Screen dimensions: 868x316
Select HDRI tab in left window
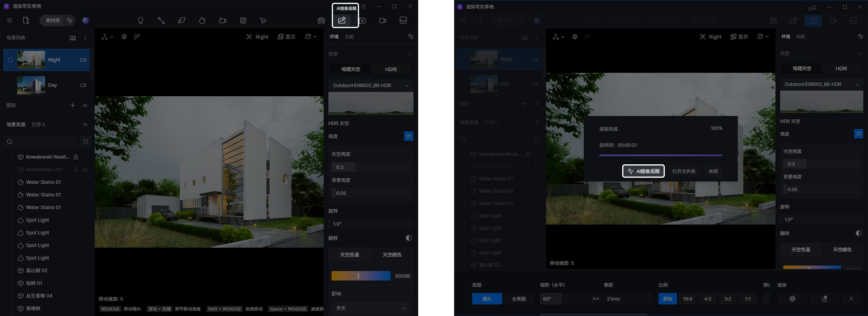(391, 69)
